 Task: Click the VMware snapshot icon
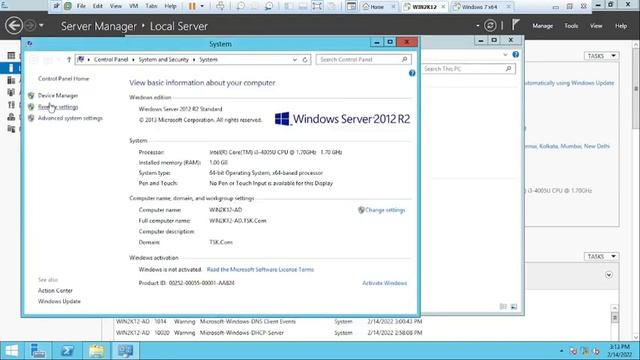[x=240, y=6]
